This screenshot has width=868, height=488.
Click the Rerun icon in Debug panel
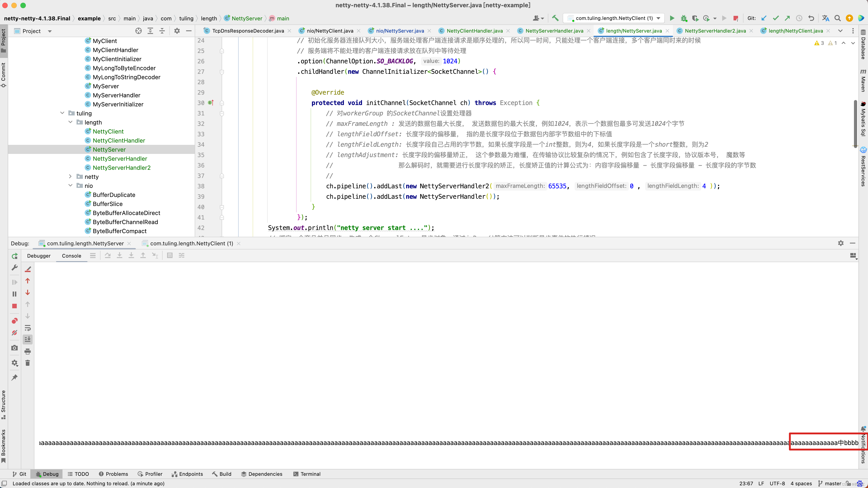[14, 256]
